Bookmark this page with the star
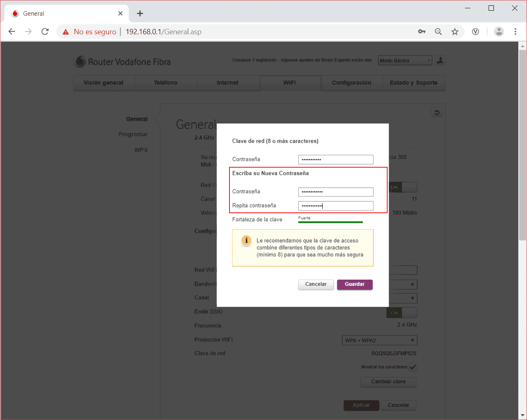 tap(454, 32)
